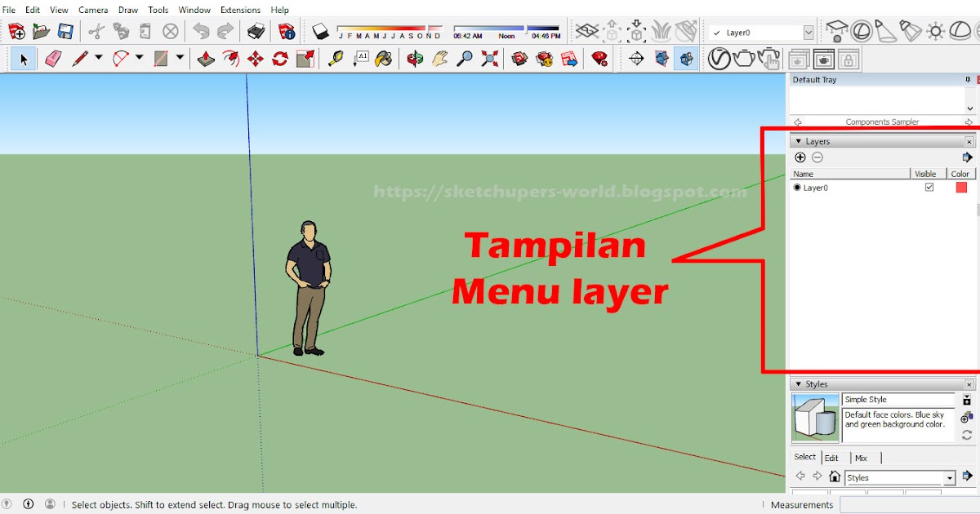Select the Eraser tool
This screenshot has height=514, width=980.
(53, 59)
